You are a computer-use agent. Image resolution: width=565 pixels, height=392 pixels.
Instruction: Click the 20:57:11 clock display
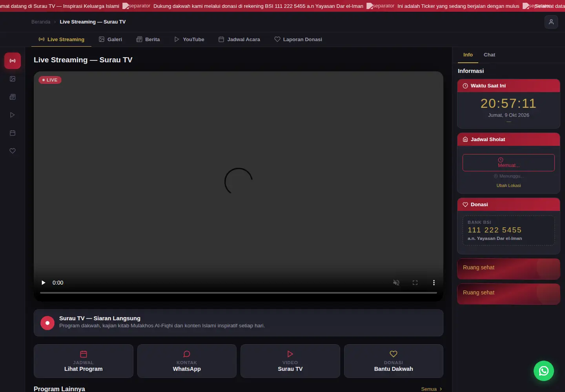pos(508,103)
